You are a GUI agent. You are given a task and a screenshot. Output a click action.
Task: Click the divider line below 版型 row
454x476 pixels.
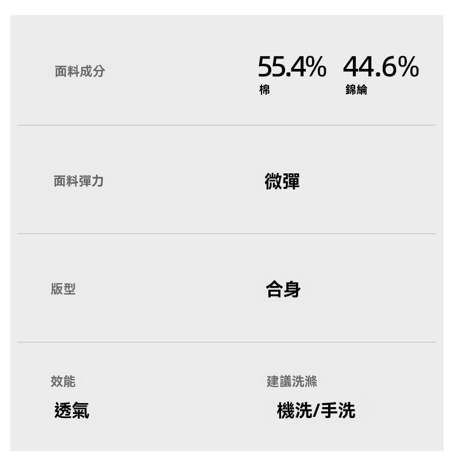(x=226, y=342)
